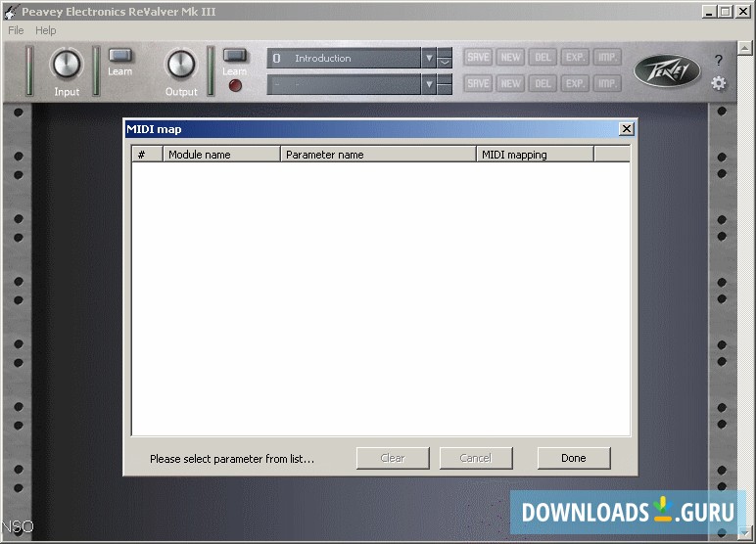
Task: Click the Input gain knob
Action: [x=67, y=65]
